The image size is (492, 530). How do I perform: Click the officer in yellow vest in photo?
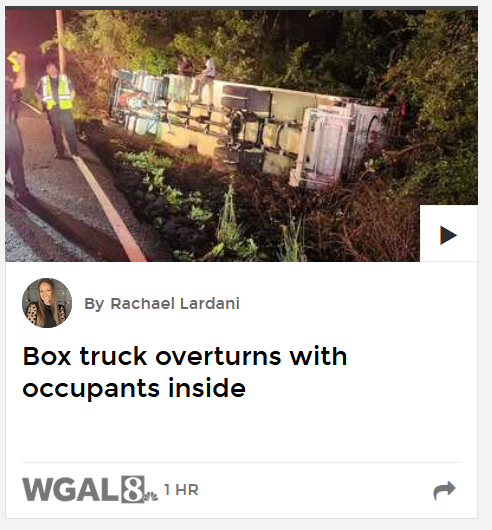coord(59,110)
